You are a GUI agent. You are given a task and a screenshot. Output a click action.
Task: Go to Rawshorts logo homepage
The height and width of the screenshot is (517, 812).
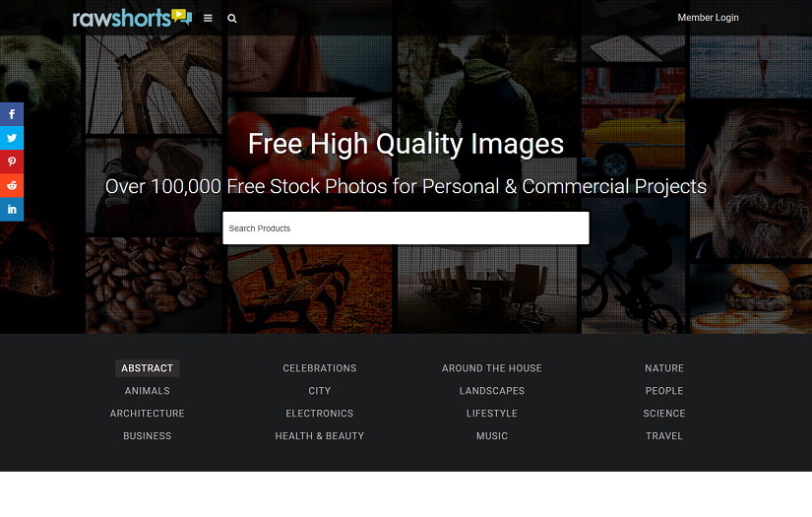coord(132,18)
